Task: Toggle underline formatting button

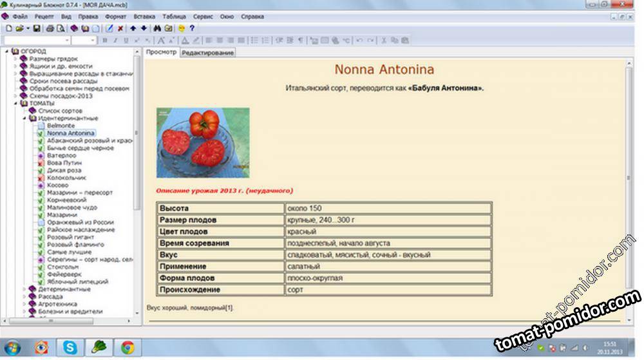Action: click(126, 41)
